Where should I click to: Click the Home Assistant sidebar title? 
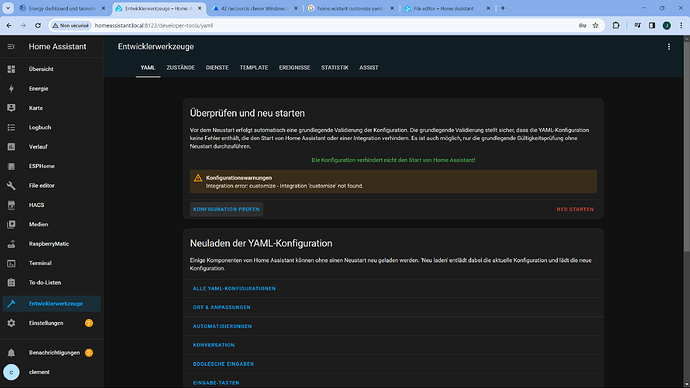coord(58,47)
